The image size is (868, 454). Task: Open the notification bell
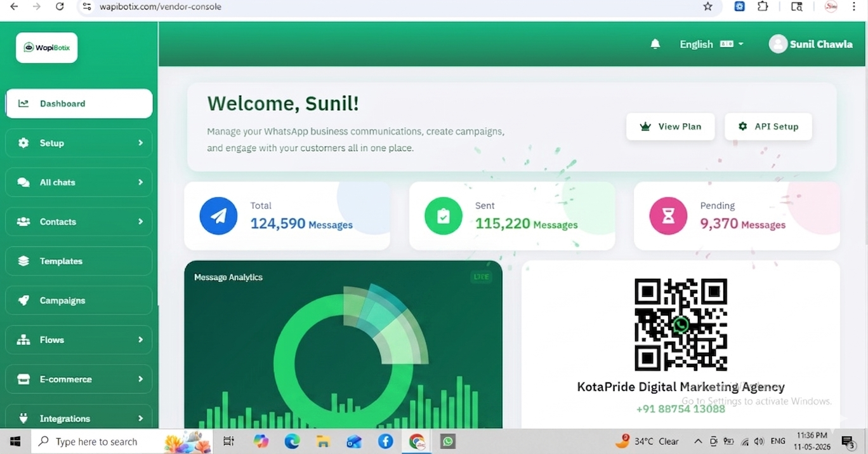pos(655,44)
